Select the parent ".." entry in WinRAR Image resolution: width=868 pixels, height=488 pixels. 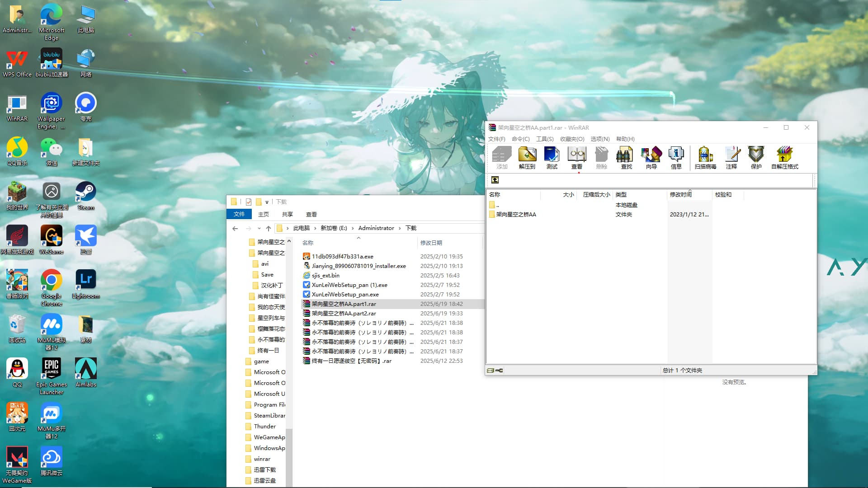pyautogui.click(x=494, y=205)
